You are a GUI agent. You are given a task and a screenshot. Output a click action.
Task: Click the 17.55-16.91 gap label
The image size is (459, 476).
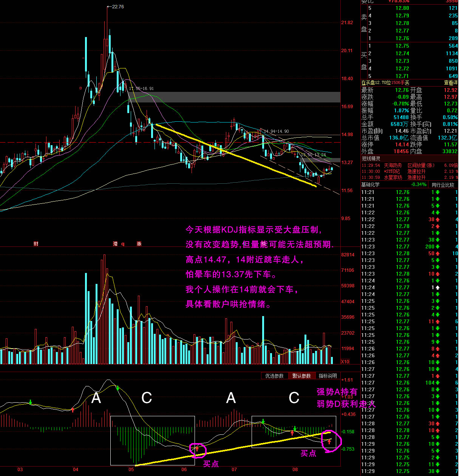point(141,89)
